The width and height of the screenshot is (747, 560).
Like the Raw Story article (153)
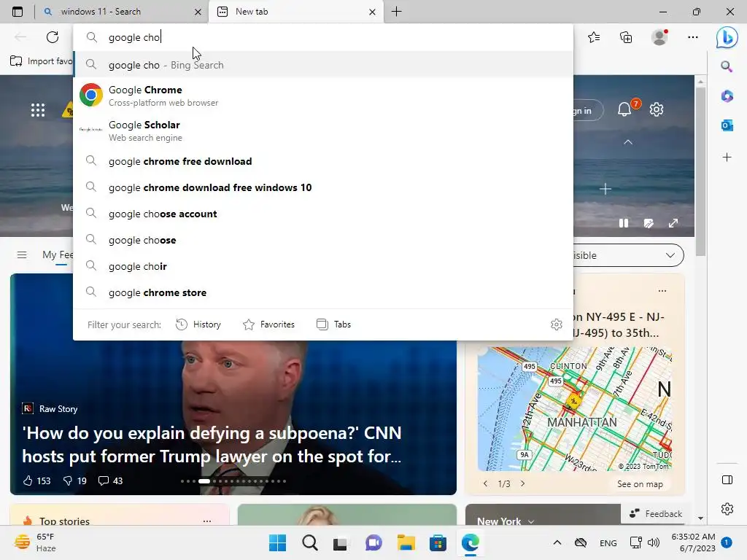coord(36,481)
